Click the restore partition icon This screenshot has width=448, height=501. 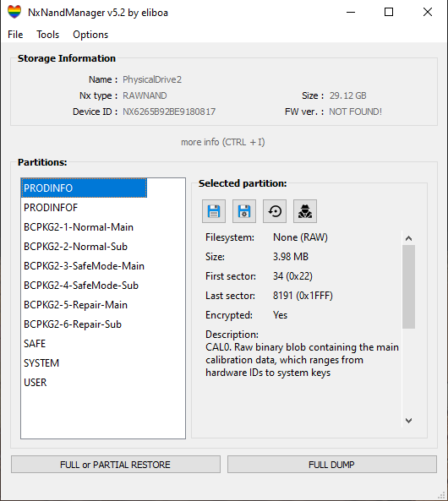pyautogui.click(x=275, y=211)
